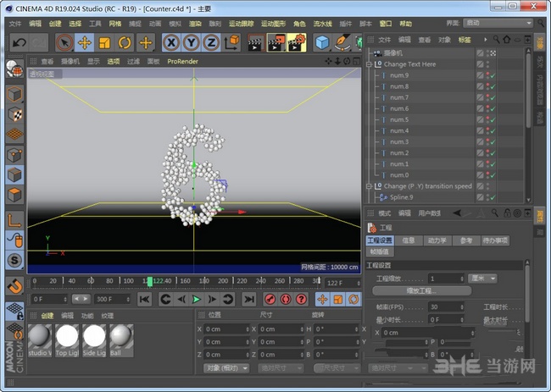Screen dimensions: 551x392
Task: Click Make Editable icon in left toolbar
Action: [x=14, y=69]
